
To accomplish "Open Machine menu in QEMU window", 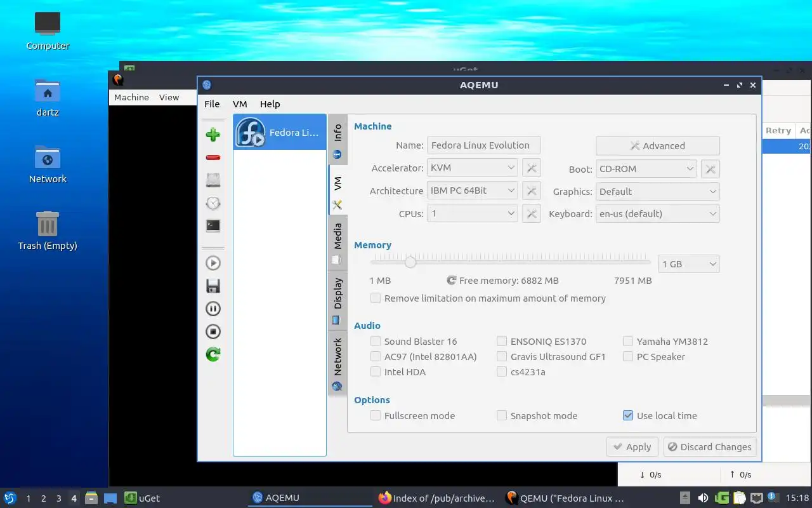I will pyautogui.click(x=131, y=97).
